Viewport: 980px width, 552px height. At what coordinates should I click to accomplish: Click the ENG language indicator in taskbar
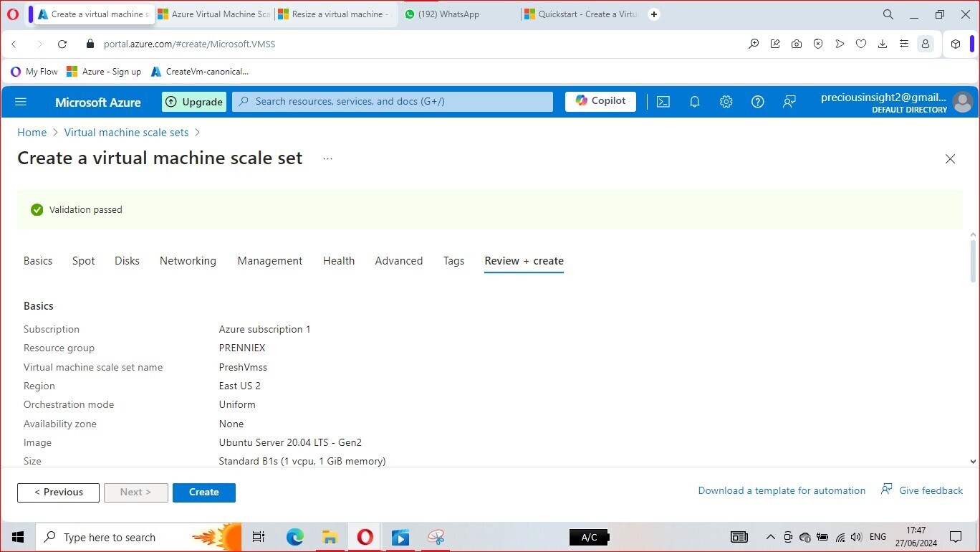[x=878, y=537]
